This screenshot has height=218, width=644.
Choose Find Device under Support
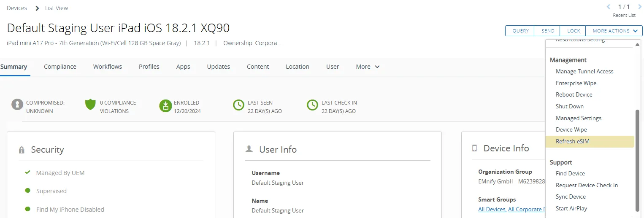(x=570, y=173)
